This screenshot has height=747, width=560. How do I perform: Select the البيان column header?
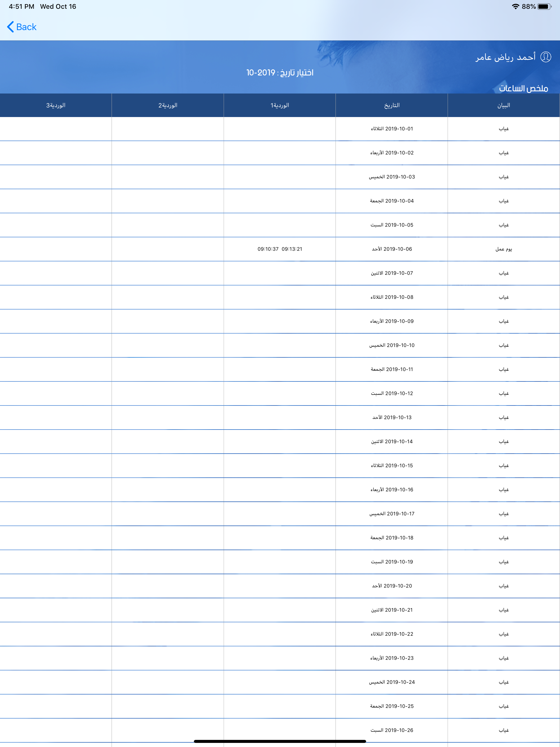[504, 105]
